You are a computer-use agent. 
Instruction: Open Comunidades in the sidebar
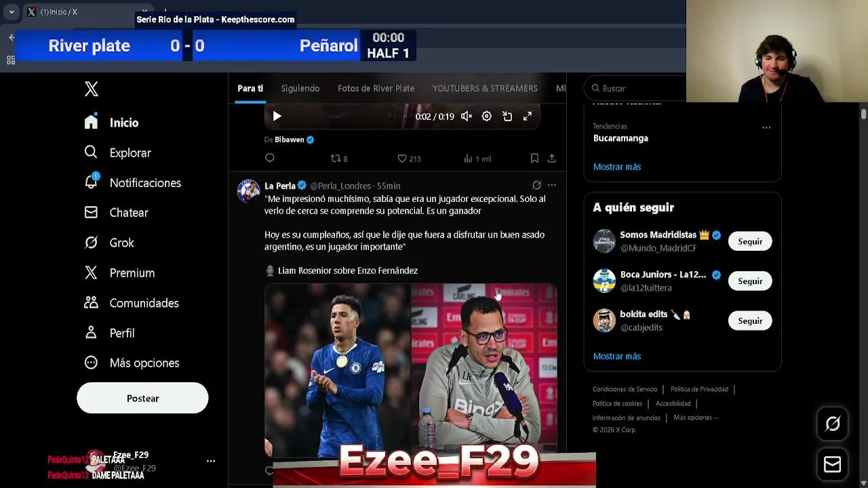(x=132, y=303)
